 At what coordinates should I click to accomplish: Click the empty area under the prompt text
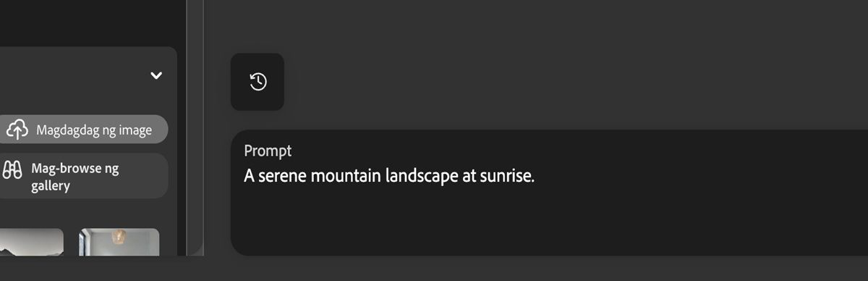[x=550, y=221]
